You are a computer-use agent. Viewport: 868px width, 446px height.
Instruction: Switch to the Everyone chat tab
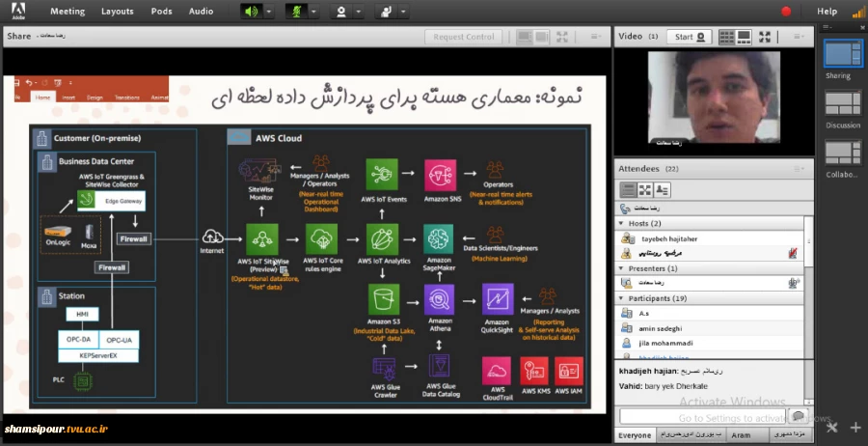(635, 435)
